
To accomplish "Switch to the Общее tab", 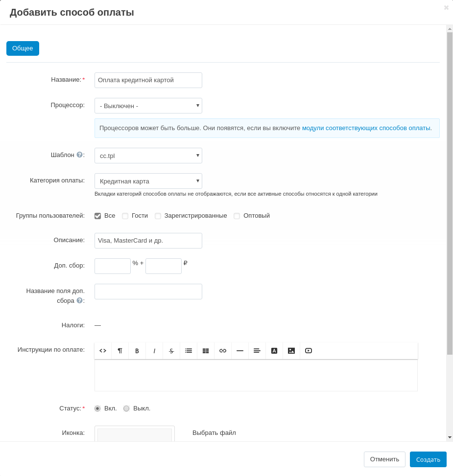I will pyautogui.click(x=23, y=48).
